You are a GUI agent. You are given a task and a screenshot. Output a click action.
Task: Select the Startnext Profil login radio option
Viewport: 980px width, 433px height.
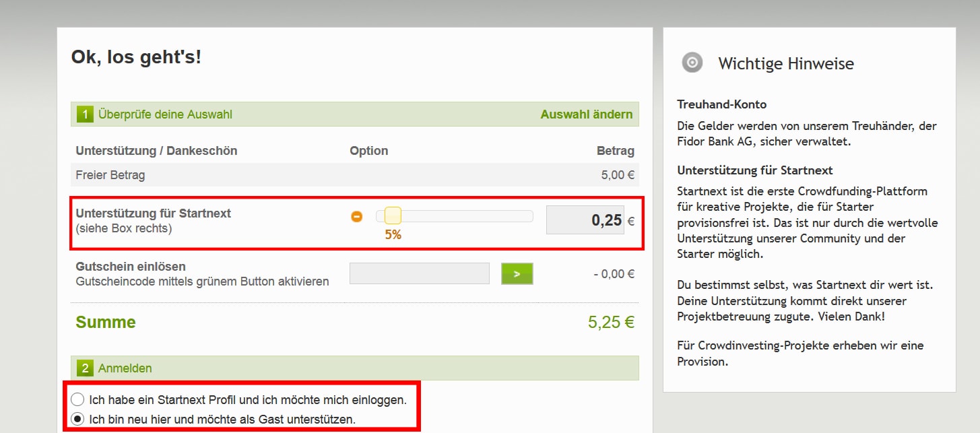[x=78, y=399]
